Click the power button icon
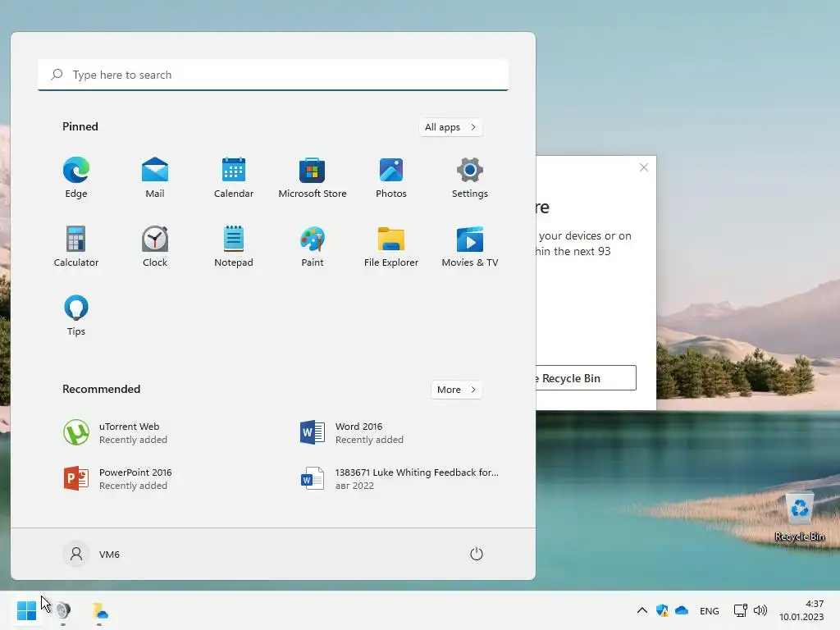The width and height of the screenshot is (840, 630). (x=477, y=554)
